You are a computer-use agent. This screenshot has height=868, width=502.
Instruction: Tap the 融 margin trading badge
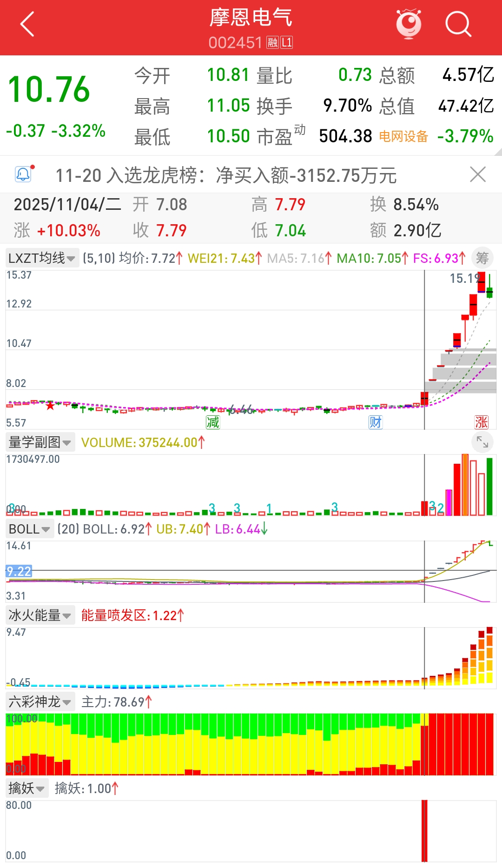click(272, 43)
